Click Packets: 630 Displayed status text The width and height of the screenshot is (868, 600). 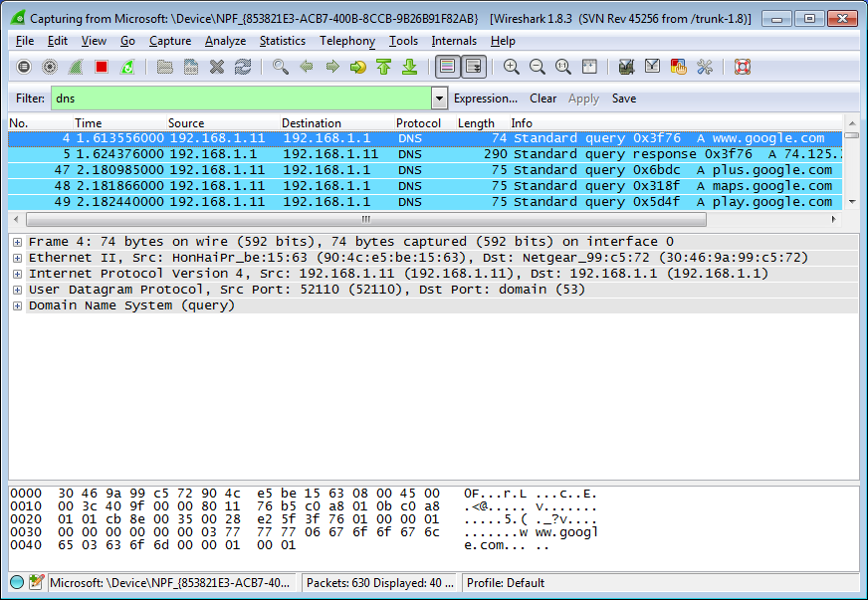pyautogui.click(x=380, y=583)
